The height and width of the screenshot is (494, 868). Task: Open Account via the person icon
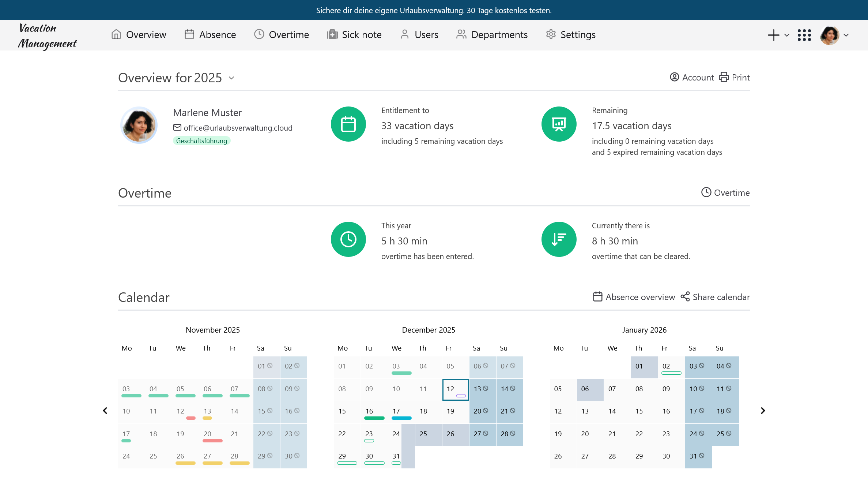pyautogui.click(x=674, y=77)
